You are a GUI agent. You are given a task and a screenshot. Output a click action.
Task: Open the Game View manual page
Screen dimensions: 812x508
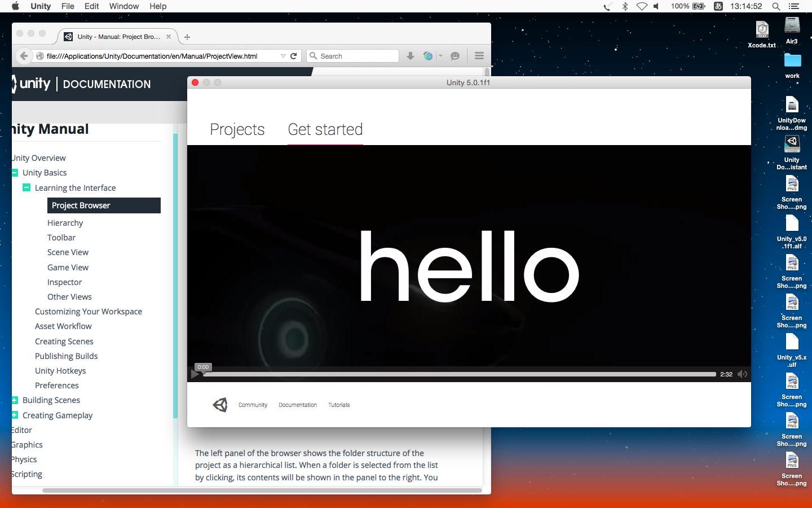click(x=68, y=268)
